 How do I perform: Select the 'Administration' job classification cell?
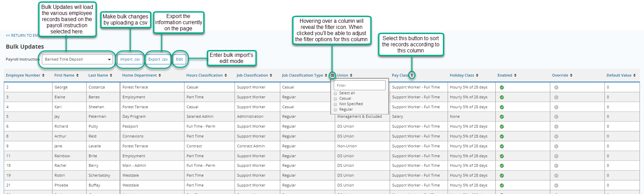click(257, 117)
